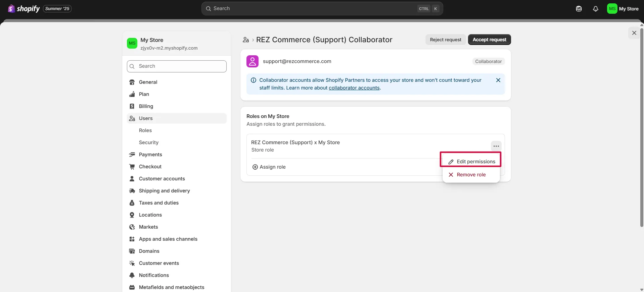Click the Apps and sales channels icon

132,239
